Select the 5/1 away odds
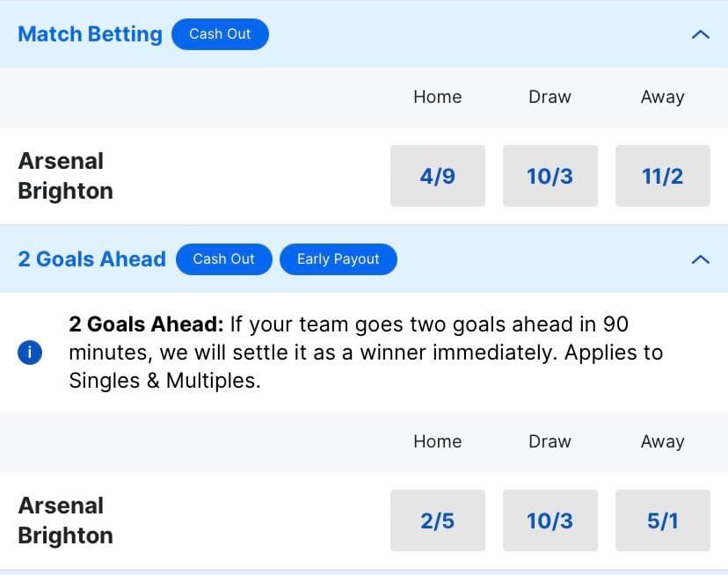728x575 pixels. 663,520
